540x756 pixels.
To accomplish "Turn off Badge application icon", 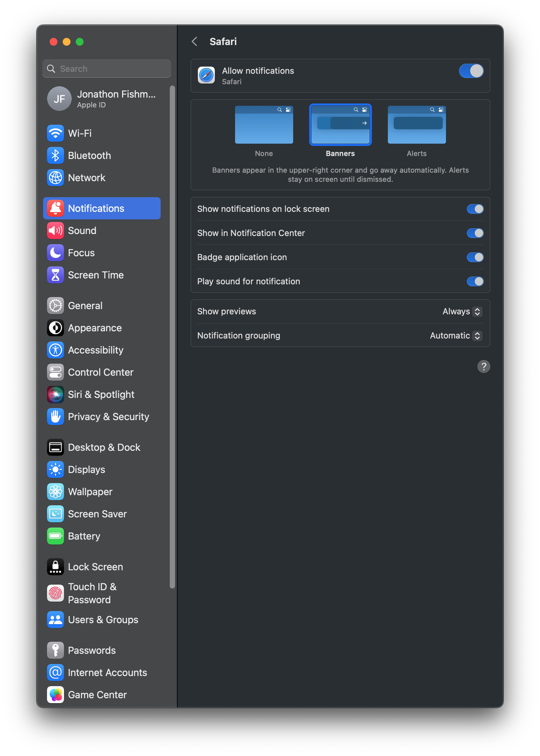I will pyautogui.click(x=475, y=258).
